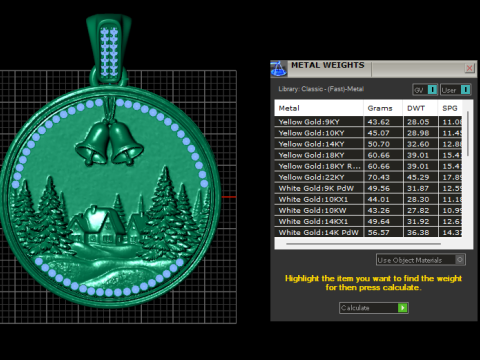This screenshot has height=360, width=480.
Task: Click the Library: Classic-(Fast)-Metal label
Action: (x=321, y=89)
